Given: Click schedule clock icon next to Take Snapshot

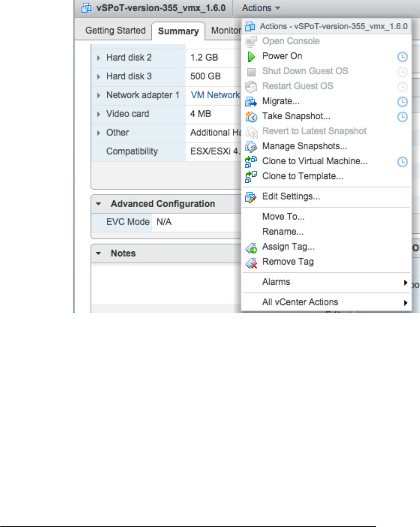Looking at the screenshot, I should point(402,117).
